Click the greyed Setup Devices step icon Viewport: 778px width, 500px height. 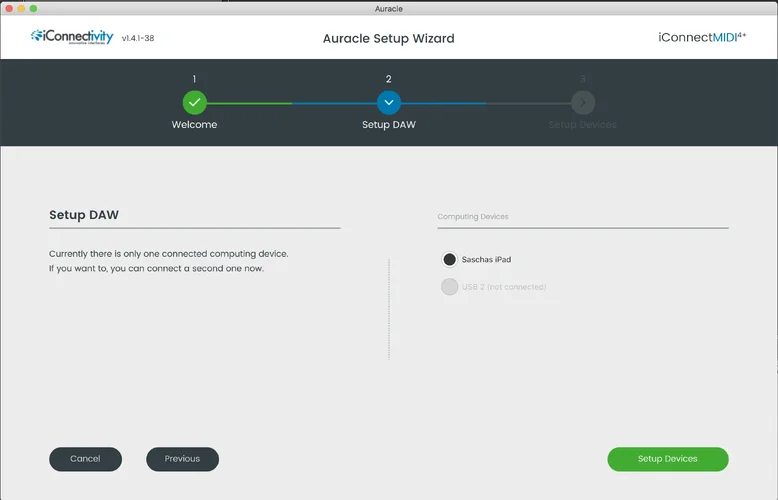(x=583, y=103)
